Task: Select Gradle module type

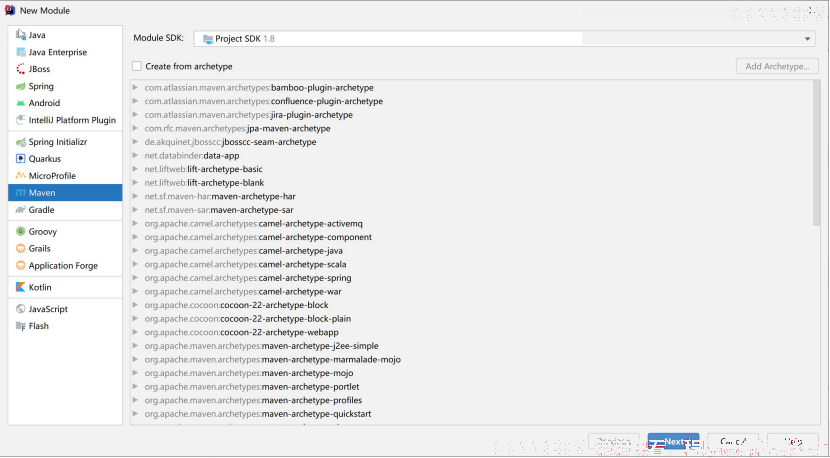Action: click(65, 210)
